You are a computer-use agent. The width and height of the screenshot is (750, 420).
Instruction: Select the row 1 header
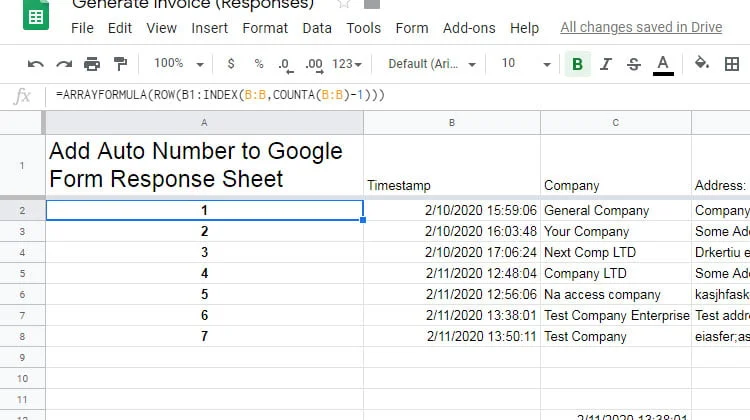tap(22, 166)
